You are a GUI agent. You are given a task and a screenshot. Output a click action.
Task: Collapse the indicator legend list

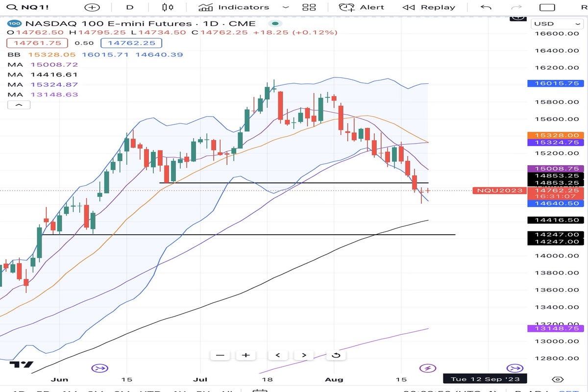click(19, 105)
